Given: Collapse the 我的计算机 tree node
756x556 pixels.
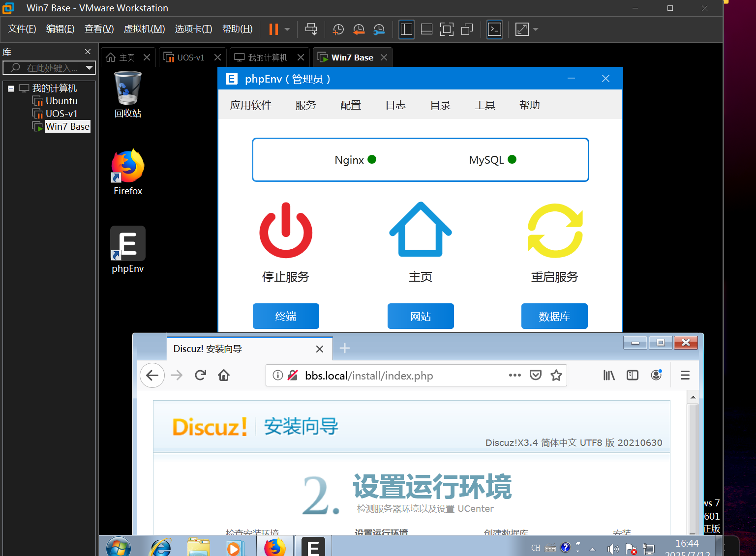Looking at the screenshot, I should point(11,88).
